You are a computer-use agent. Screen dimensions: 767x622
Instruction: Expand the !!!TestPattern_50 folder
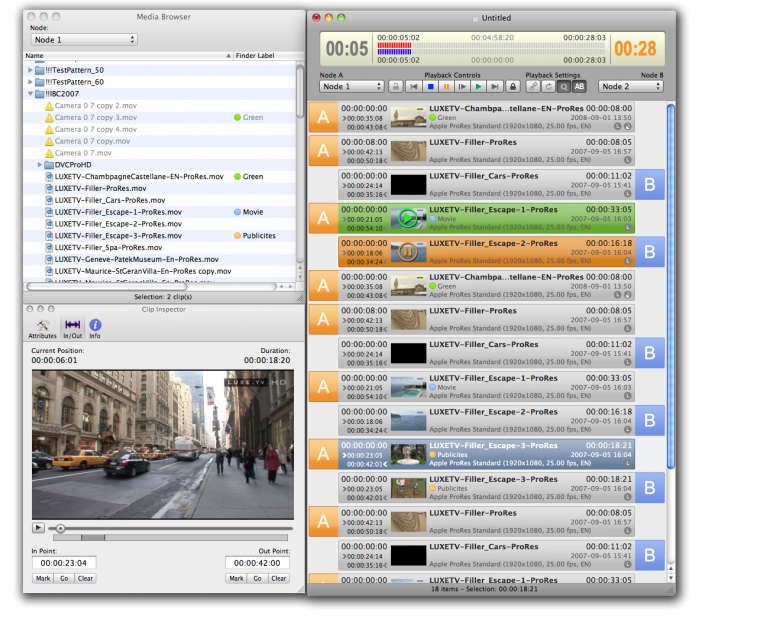[x=30, y=70]
